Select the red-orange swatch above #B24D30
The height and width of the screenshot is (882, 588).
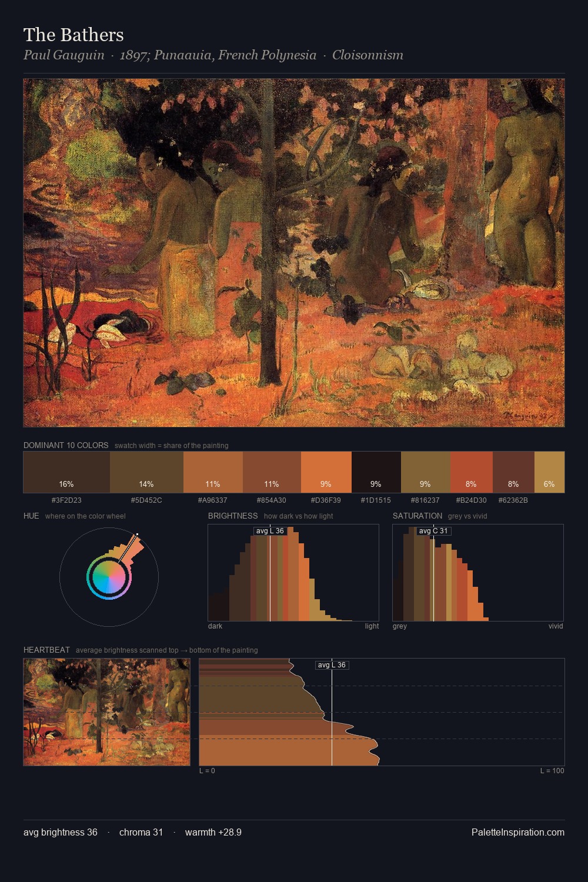click(472, 472)
